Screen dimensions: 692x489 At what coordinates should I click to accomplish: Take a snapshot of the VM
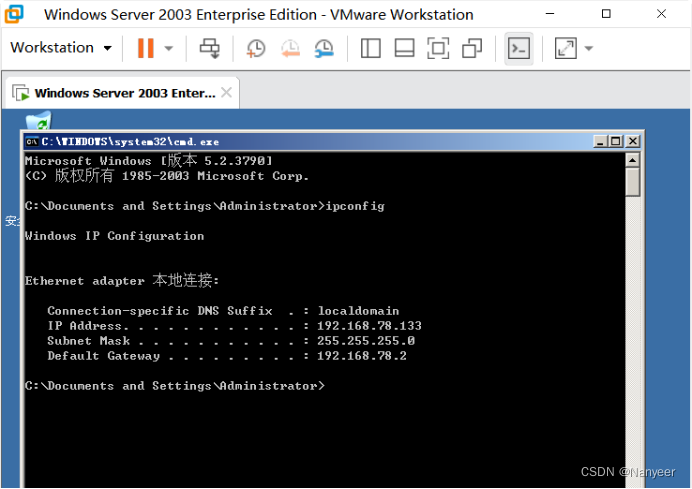[256, 48]
